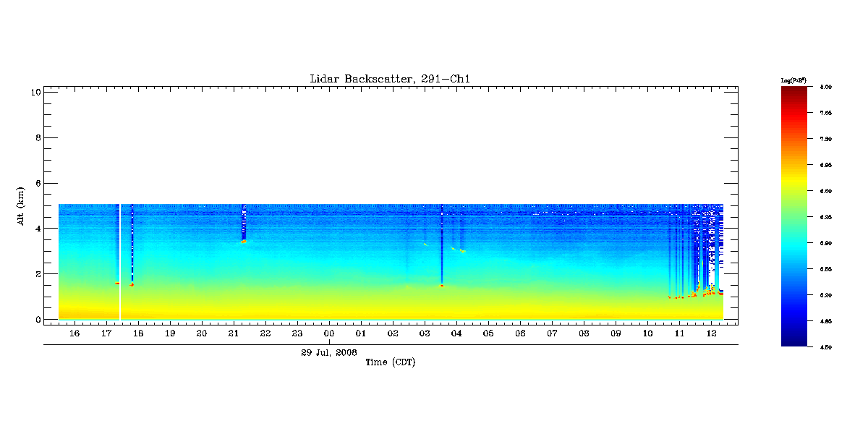The height and width of the screenshot is (434, 868).
Task: Click the red cloud-base spot near hour 21
Action: pos(244,241)
